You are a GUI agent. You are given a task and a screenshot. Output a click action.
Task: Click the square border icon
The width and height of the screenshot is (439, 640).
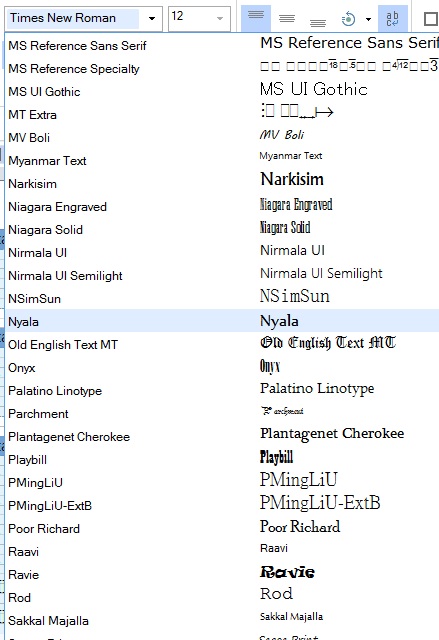(x=431, y=19)
